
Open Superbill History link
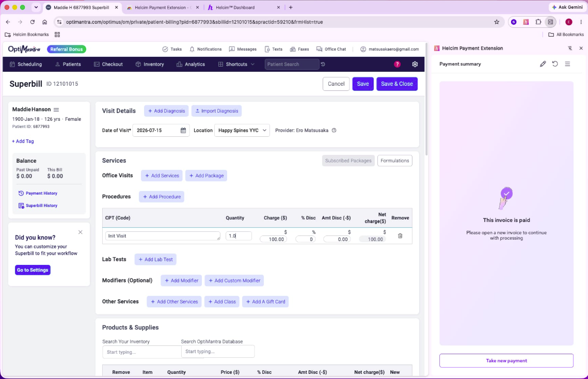click(x=38, y=206)
